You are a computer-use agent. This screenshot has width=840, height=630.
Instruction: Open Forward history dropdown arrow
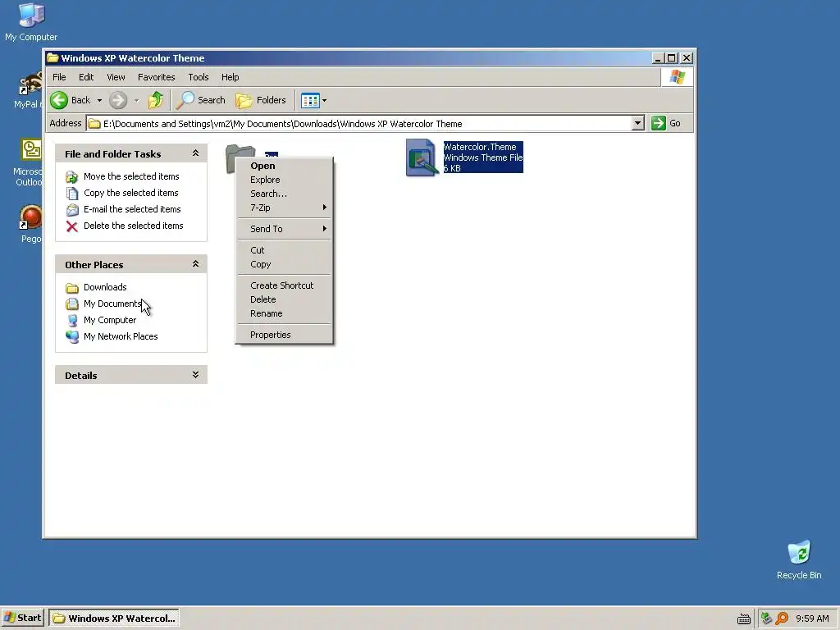pyautogui.click(x=137, y=100)
